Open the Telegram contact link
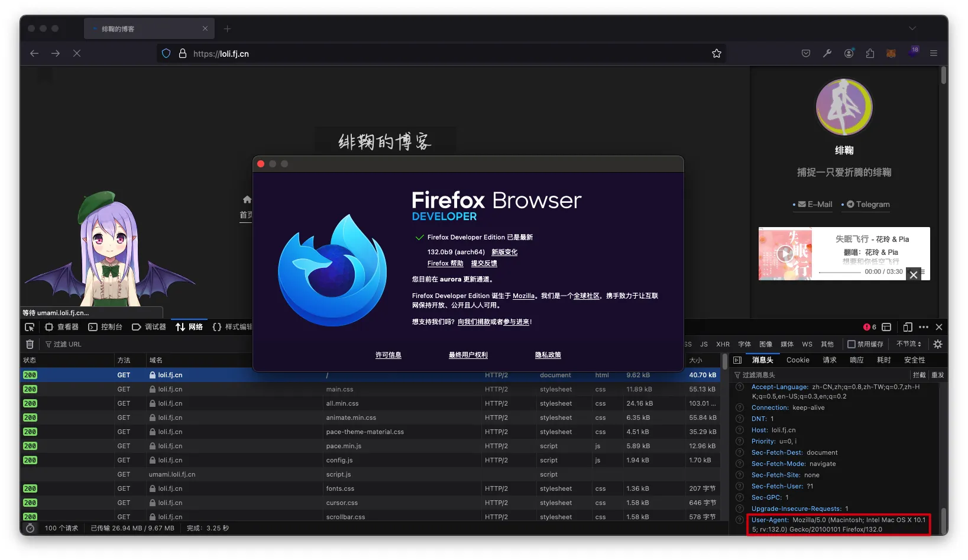The image size is (968, 560). pyautogui.click(x=867, y=205)
